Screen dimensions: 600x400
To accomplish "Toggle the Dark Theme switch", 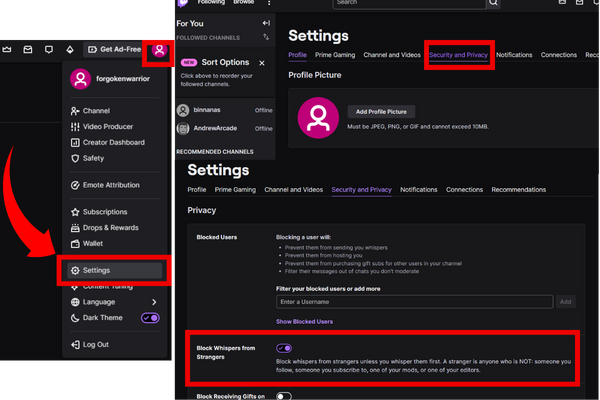I will [x=150, y=318].
